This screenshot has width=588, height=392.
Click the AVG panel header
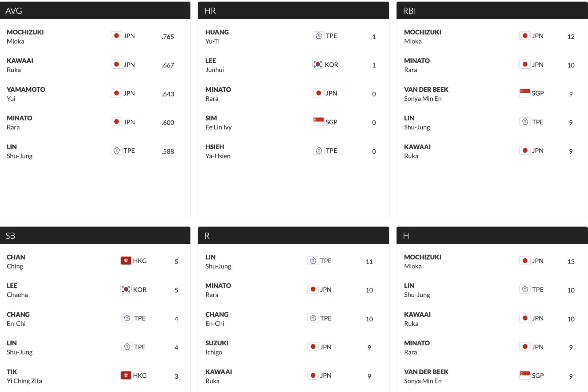click(x=95, y=11)
